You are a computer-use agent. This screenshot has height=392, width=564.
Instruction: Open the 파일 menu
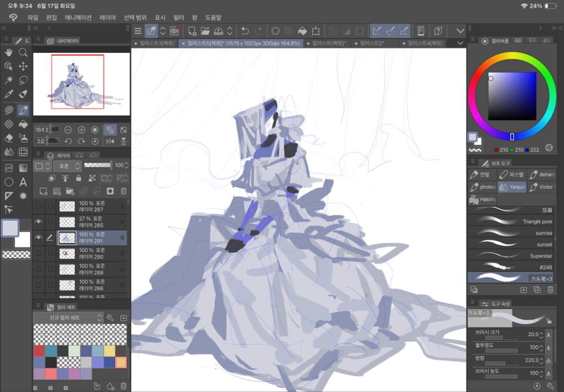tap(33, 17)
